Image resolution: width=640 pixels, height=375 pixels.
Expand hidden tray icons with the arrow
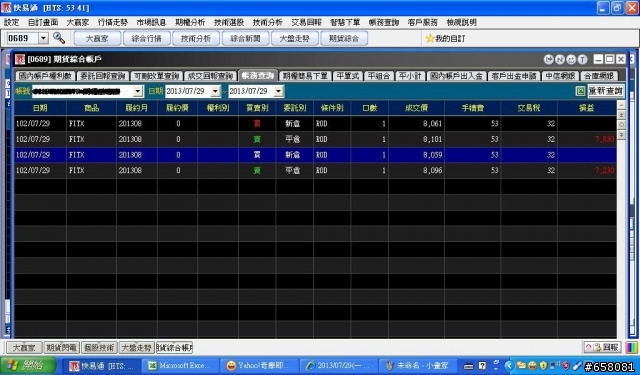click(x=509, y=366)
